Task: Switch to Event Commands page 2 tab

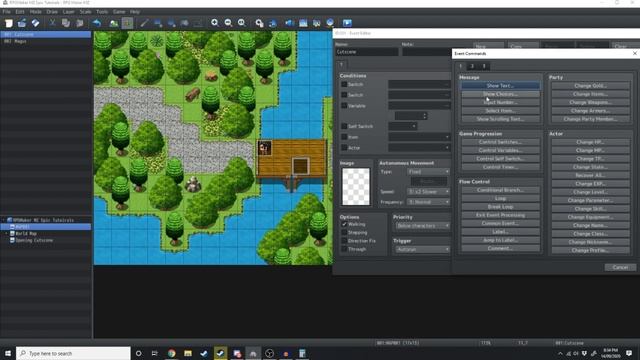Action: (x=472, y=66)
